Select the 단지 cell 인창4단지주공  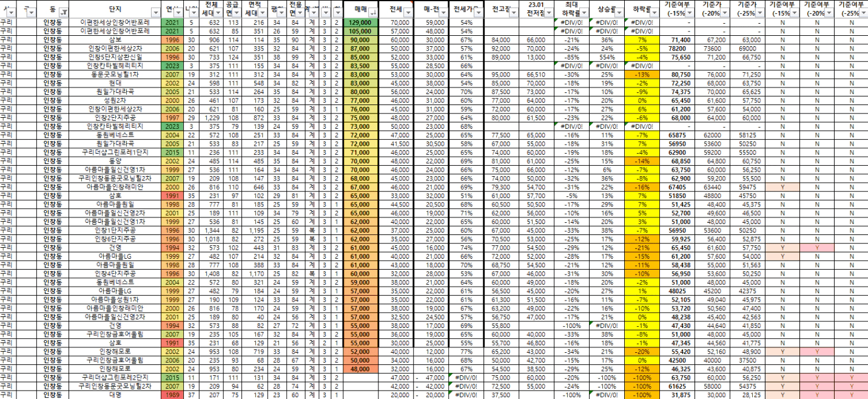(x=115, y=274)
